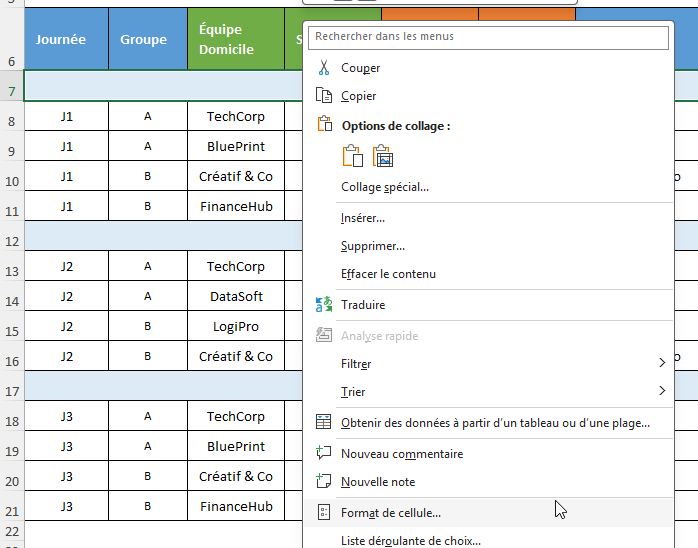The width and height of the screenshot is (698, 548).
Task: Click BluePrint cell in row 9
Action: pyautogui.click(x=236, y=146)
